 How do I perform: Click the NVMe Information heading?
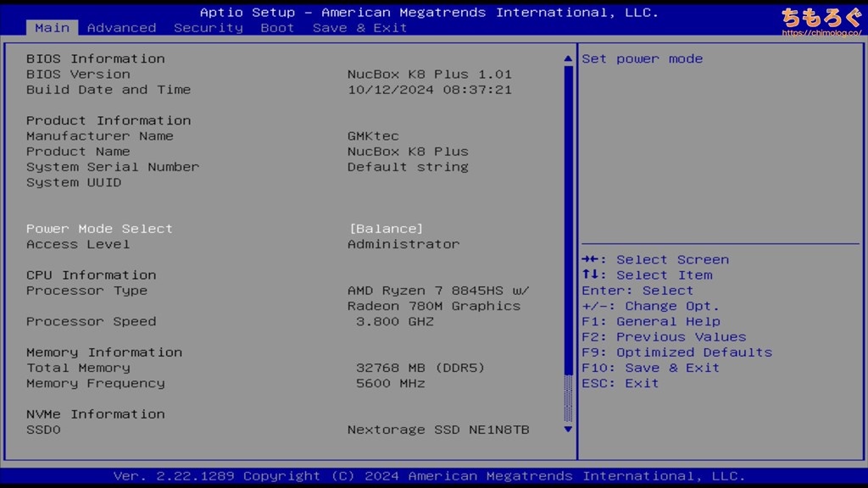tap(95, 414)
